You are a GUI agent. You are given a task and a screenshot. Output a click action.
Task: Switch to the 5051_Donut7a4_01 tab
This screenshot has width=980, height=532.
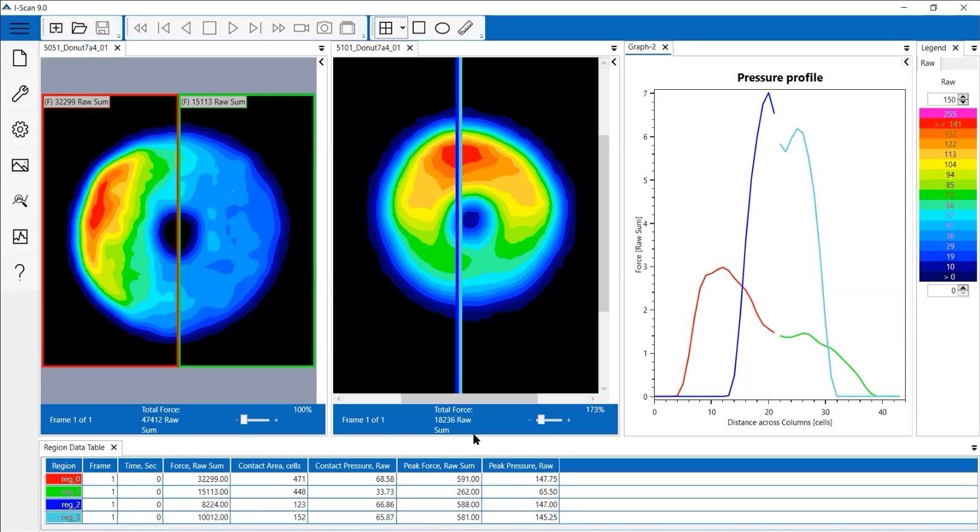(75, 48)
